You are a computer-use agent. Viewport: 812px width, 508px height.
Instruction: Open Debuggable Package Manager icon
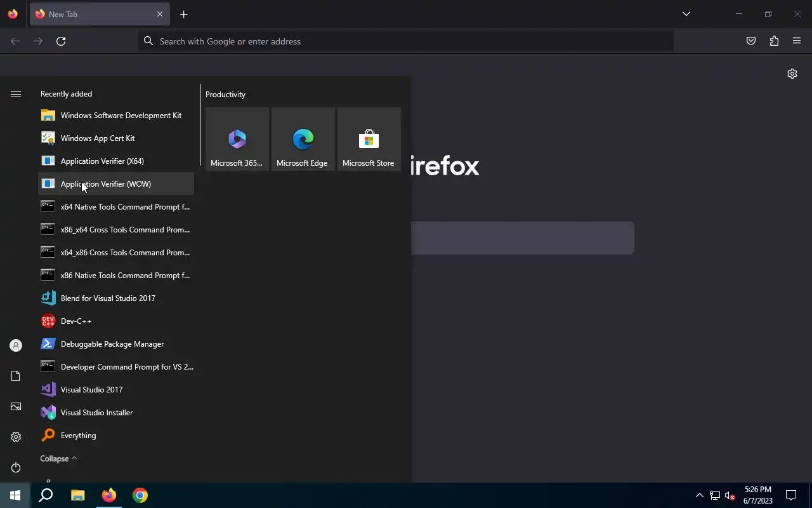point(48,344)
